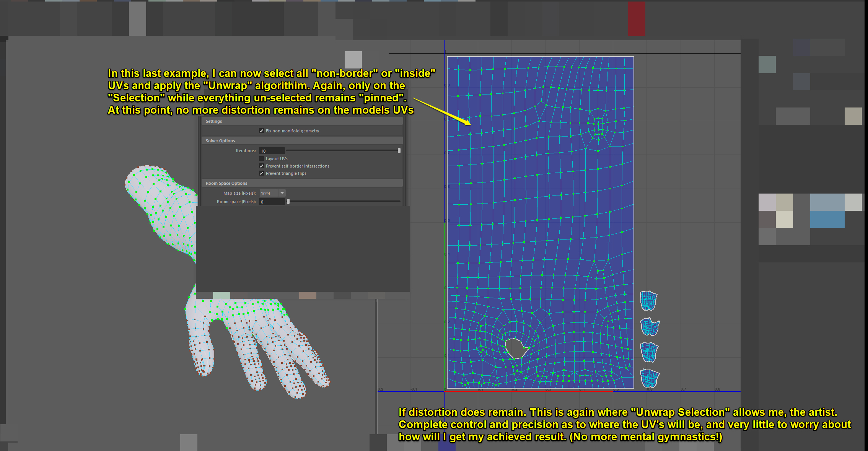The height and width of the screenshot is (451, 868).
Task: Click the Room space pixels input field
Action: pyautogui.click(x=272, y=202)
